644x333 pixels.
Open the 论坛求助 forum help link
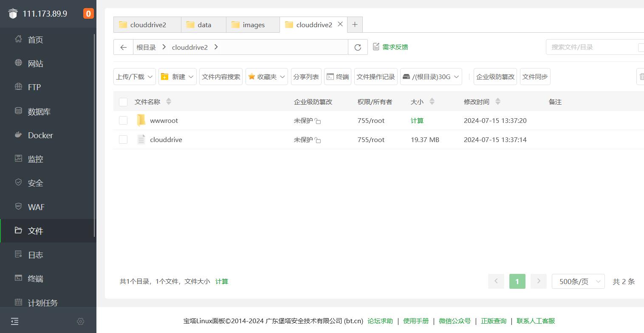(380, 321)
